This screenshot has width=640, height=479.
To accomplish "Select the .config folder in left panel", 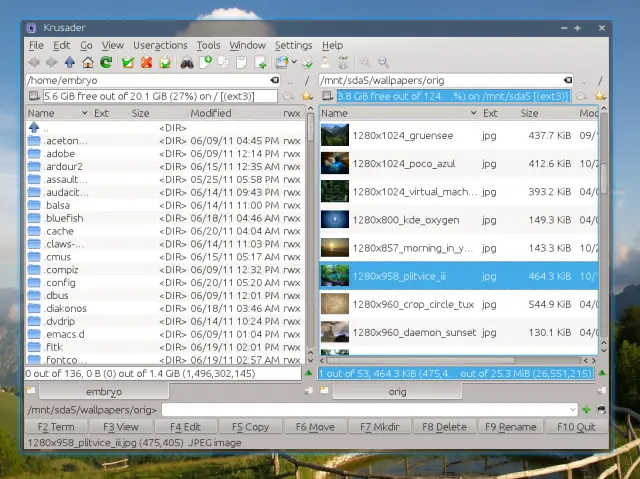I will [x=165, y=283].
